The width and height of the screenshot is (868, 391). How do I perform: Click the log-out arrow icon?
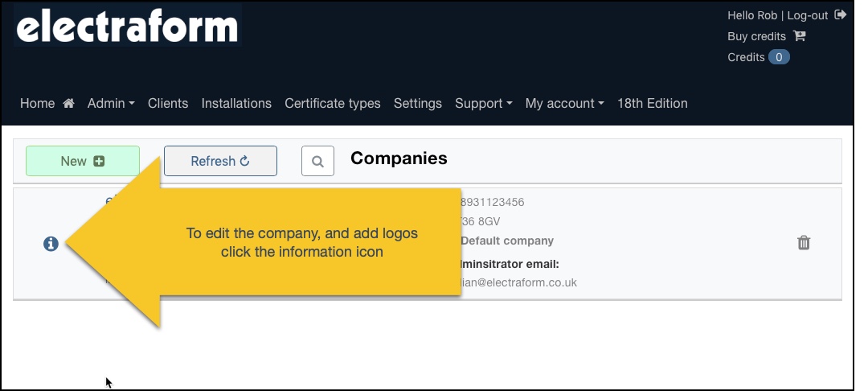tap(841, 14)
